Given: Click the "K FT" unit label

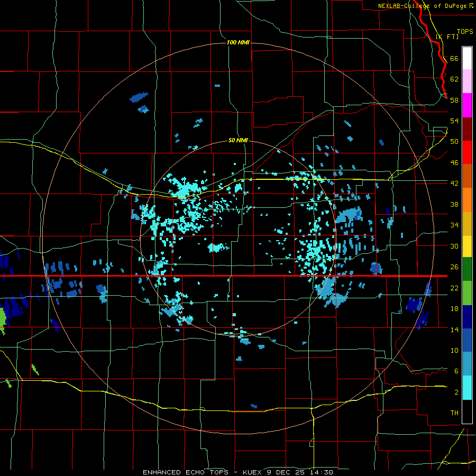Looking at the screenshot, I should 447,36.
